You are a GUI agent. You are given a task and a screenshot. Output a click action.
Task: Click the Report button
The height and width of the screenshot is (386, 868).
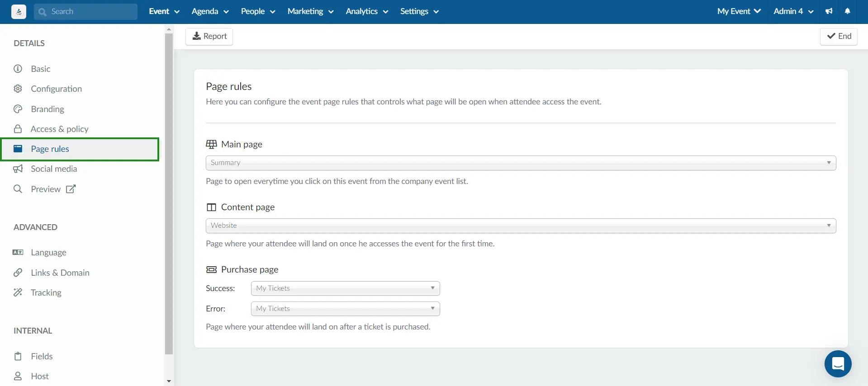(209, 36)
